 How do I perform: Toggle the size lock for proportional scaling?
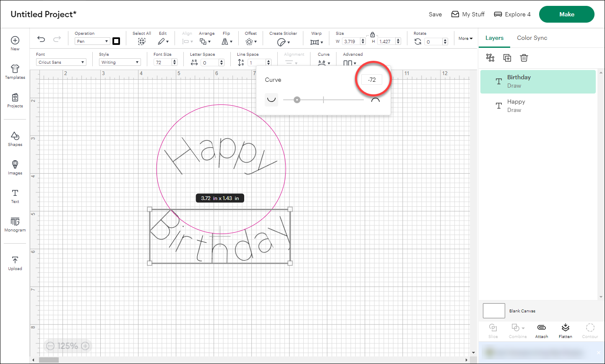(x=373, y=34)
